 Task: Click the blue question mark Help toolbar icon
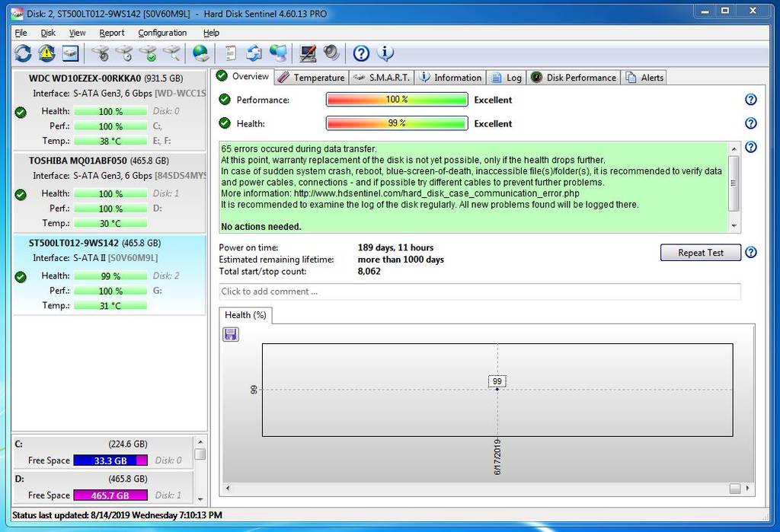pos(361,53)
